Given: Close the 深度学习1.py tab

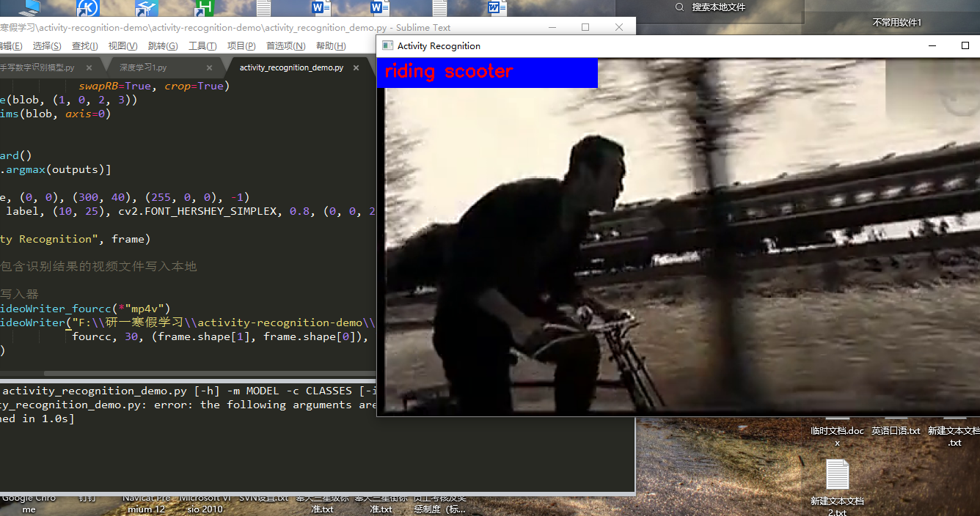Looking at the screenshot, I should point(209,67).
